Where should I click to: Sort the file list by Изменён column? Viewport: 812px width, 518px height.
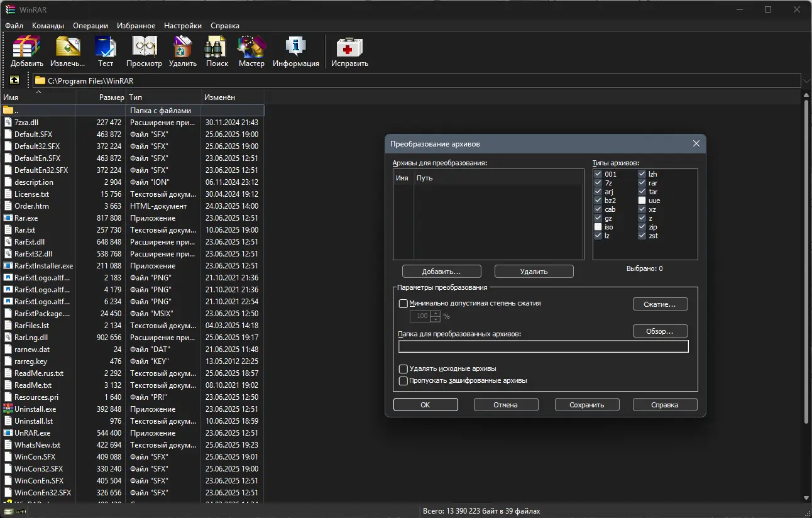[233, 97]
